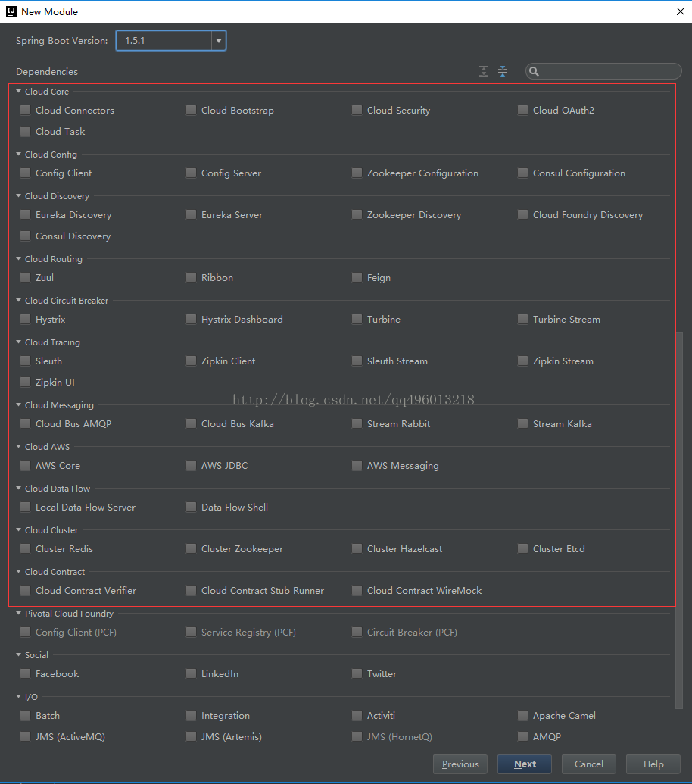Click the magnifier icon in search box
This screenshot has height=784, width=692.
pyautogui.click(x=534, y=71)
